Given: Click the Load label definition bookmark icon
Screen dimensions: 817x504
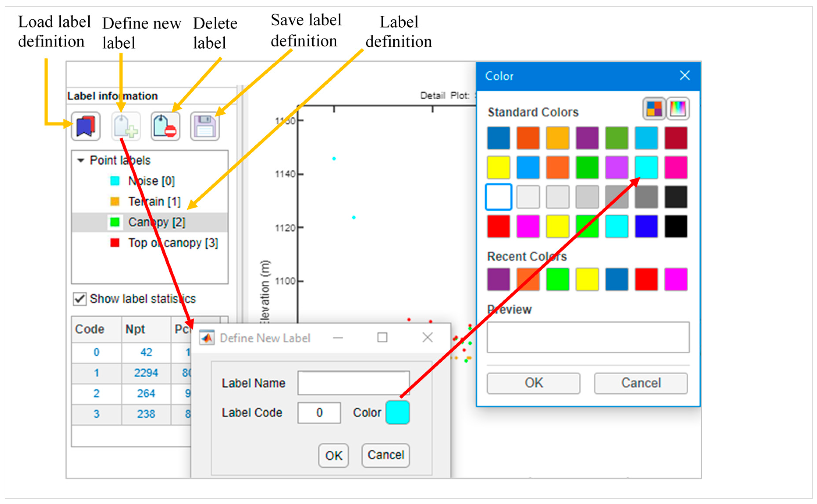Looking at the screenshot, I should pos(85,126).
